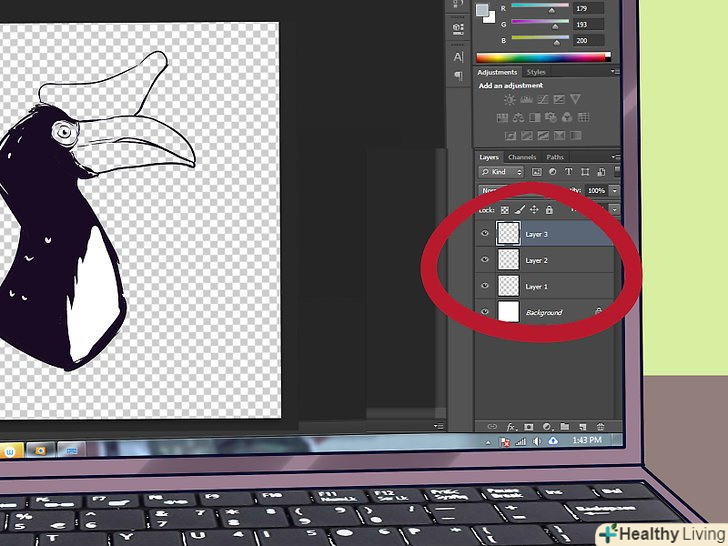Select the Layers tab
The height and width of the screenshot is (546, 728).
pyautogui.click(x=489, y=157)
